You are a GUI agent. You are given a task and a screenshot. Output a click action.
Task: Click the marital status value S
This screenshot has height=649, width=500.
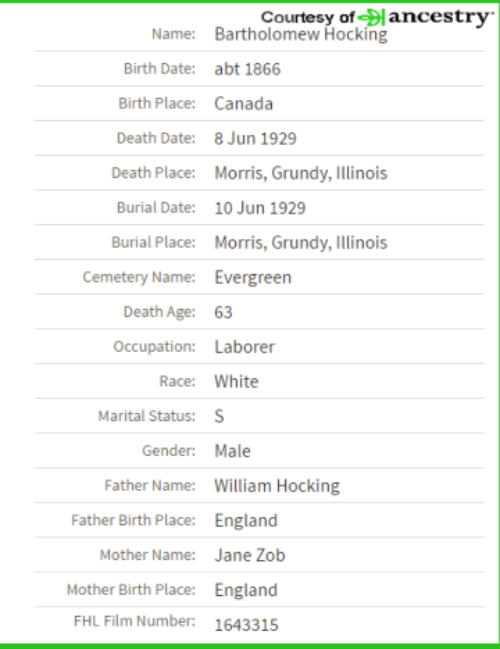pyautogui.click(x=219, y=416)
